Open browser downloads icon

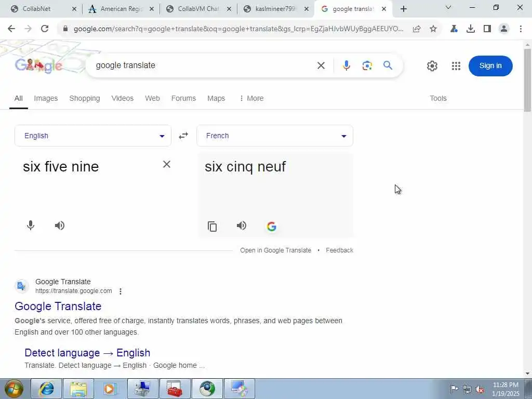point(471,29)
